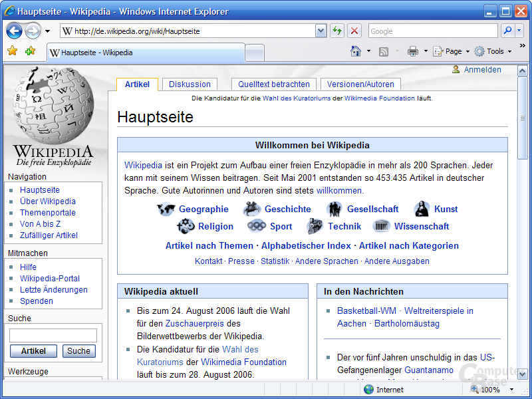Click the magnifier Search button

[508, 31]
